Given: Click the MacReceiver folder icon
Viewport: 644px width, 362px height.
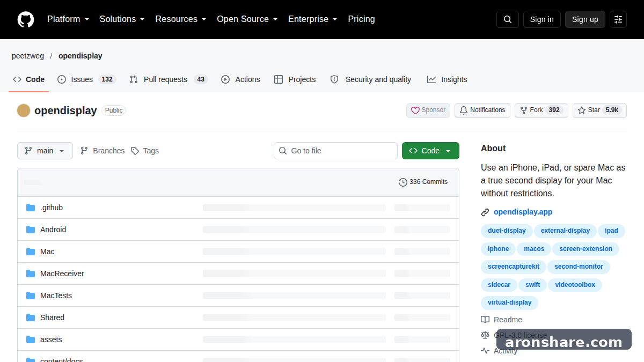Looking at the screenshot, I should (31, 274).
